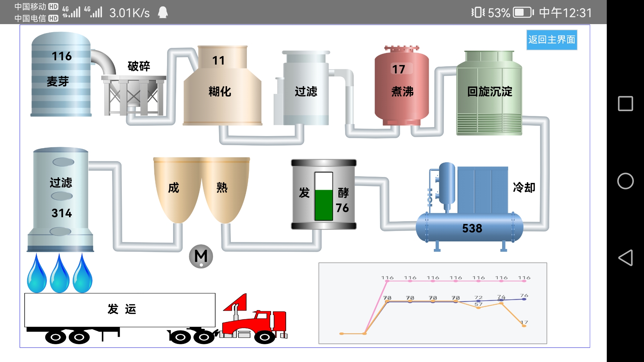
Task: Toggle the round M motor button
Action: 201,256
